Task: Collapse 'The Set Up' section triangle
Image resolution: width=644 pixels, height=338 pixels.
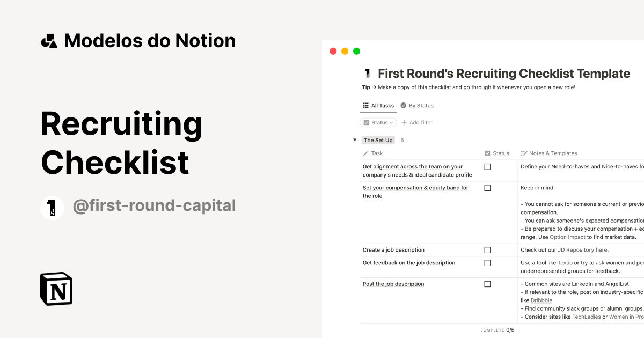Action: tap(355, 140)
